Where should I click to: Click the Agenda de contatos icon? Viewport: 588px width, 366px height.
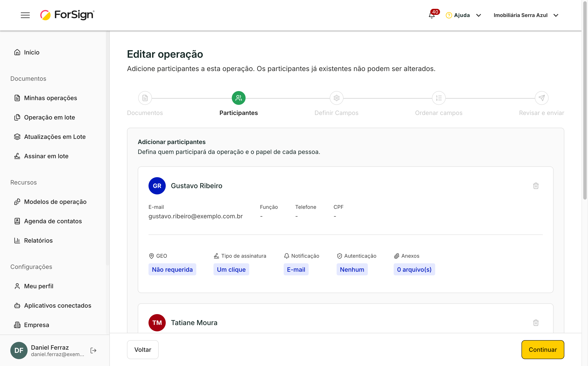tap(17, 221)
